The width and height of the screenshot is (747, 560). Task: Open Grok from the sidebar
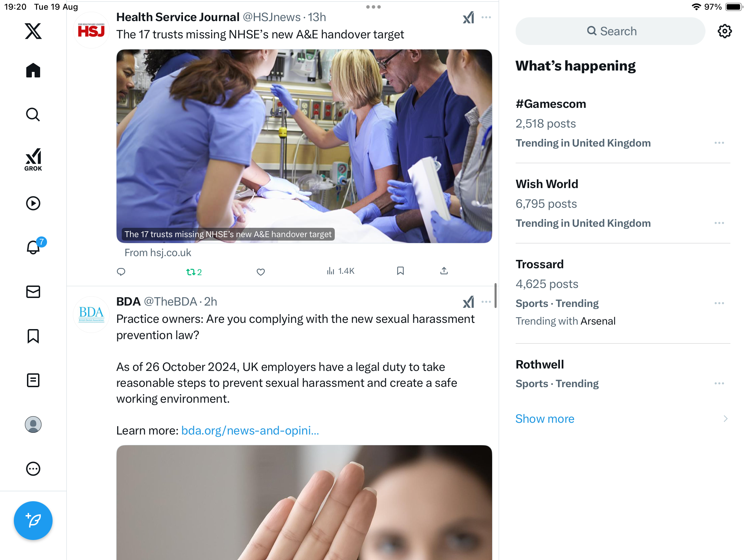pos(33,160)
